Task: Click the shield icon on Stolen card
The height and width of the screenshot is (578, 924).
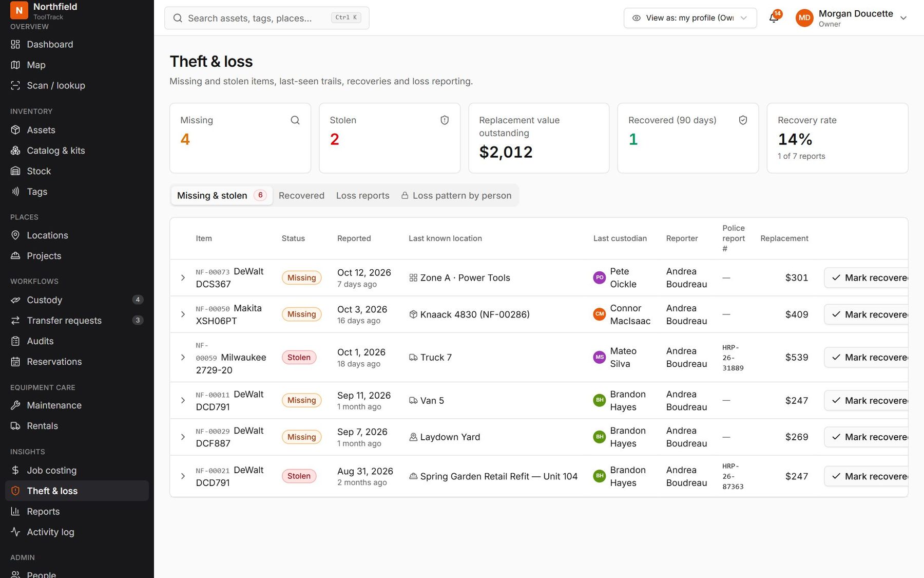Action: click(445, 120)
